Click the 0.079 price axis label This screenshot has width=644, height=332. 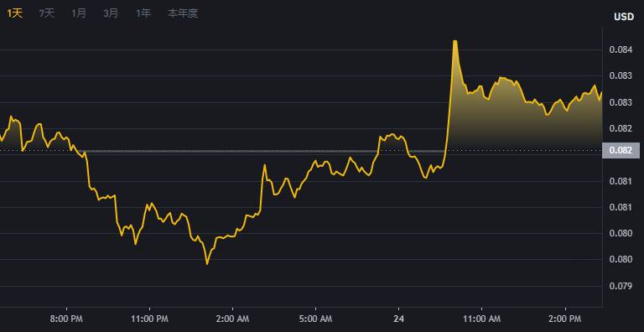621,286
